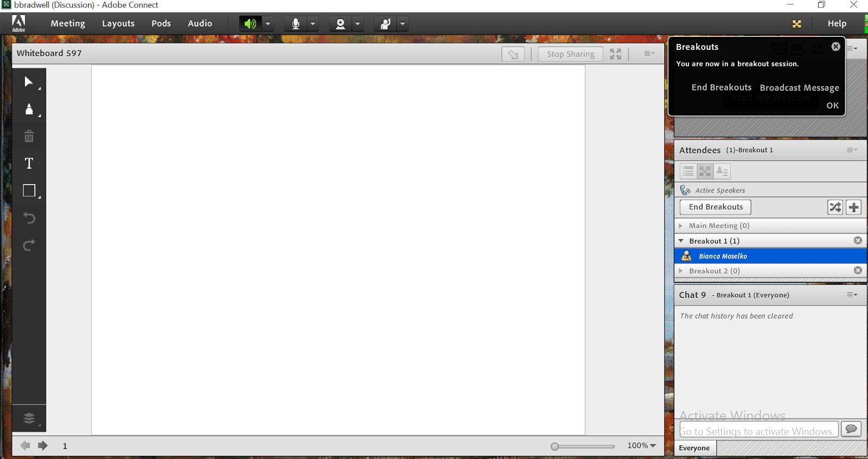Click the whiteboard zoom slider handle
This screenshot has width=868, height=459.
[x=554, y=447]
